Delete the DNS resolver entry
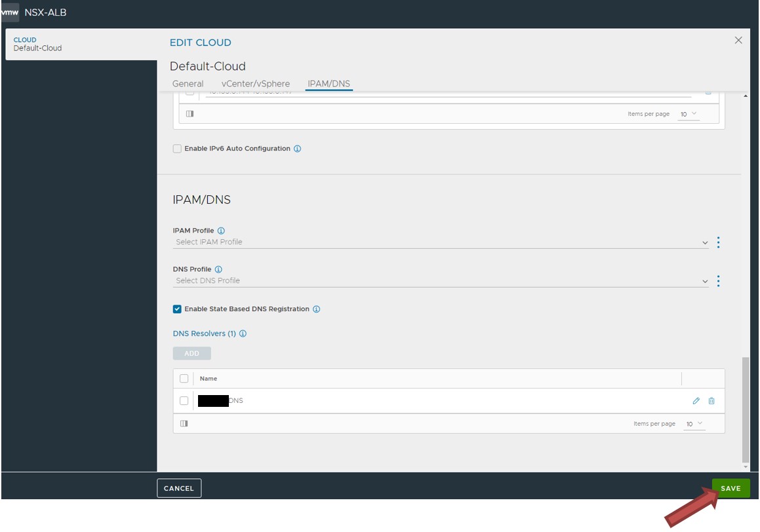The image size is (760, 532). (x=711, y=401)
